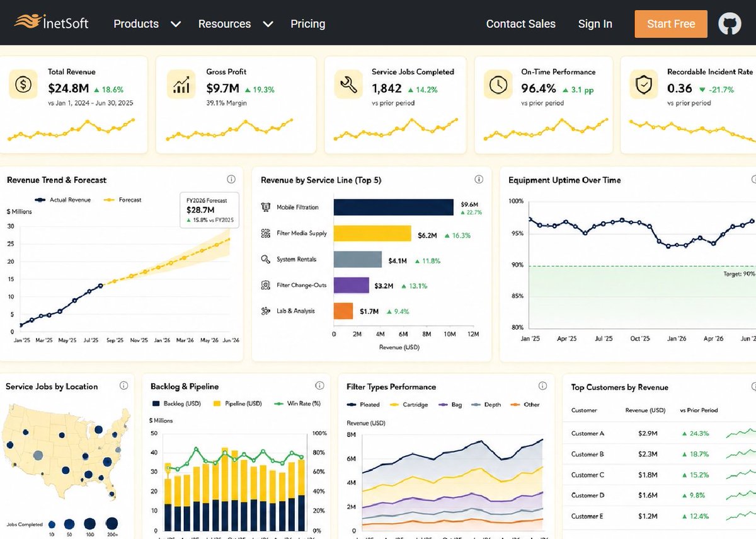Click the Equipment Uptime Over Time title
Screen dimensions: 756x539
(x=564, y=180)
